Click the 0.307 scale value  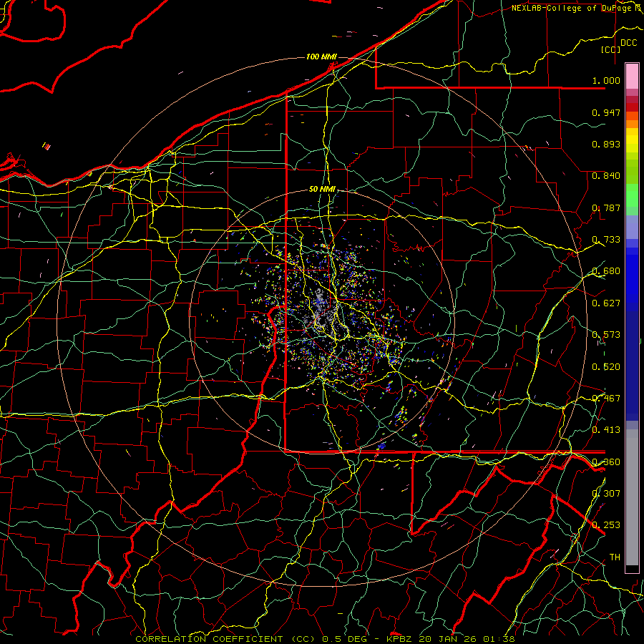tap(606, 493)
